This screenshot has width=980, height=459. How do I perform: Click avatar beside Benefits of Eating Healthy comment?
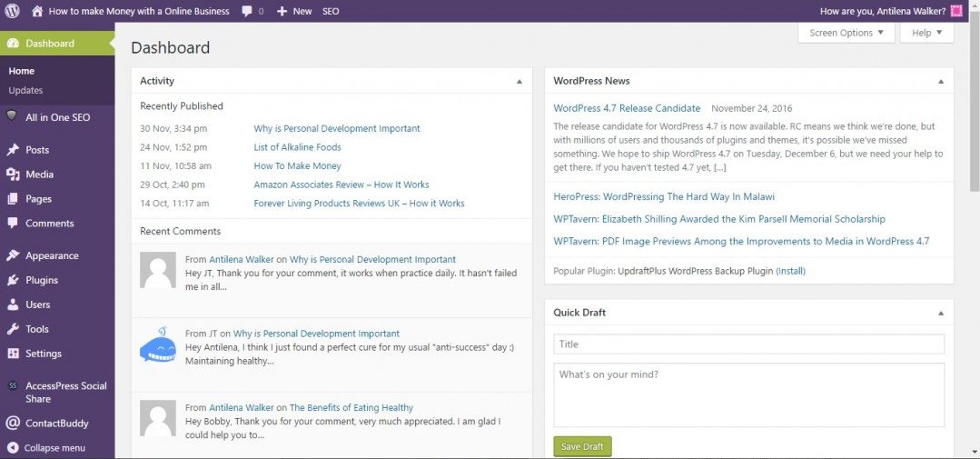pyautogui.click(x=158, y=418)
